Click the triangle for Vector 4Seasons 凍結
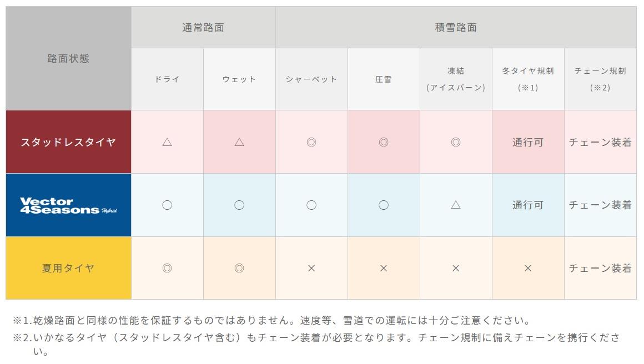 tap(456, 205)
